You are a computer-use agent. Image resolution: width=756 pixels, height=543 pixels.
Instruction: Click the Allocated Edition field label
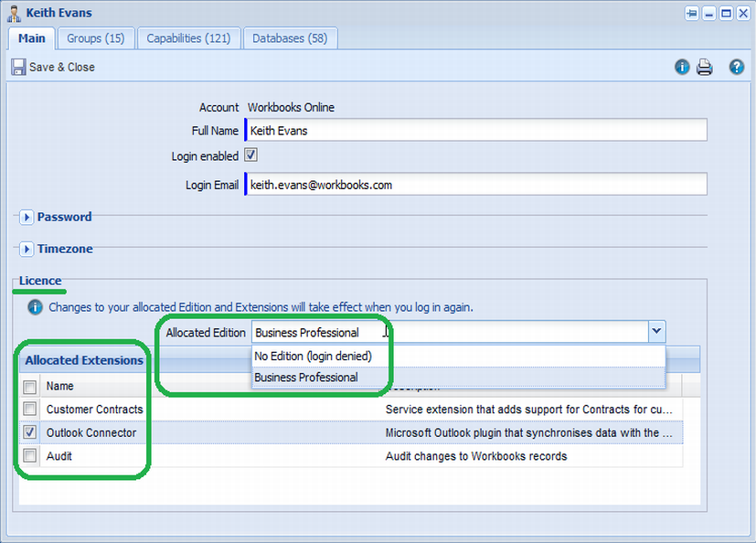206,333
